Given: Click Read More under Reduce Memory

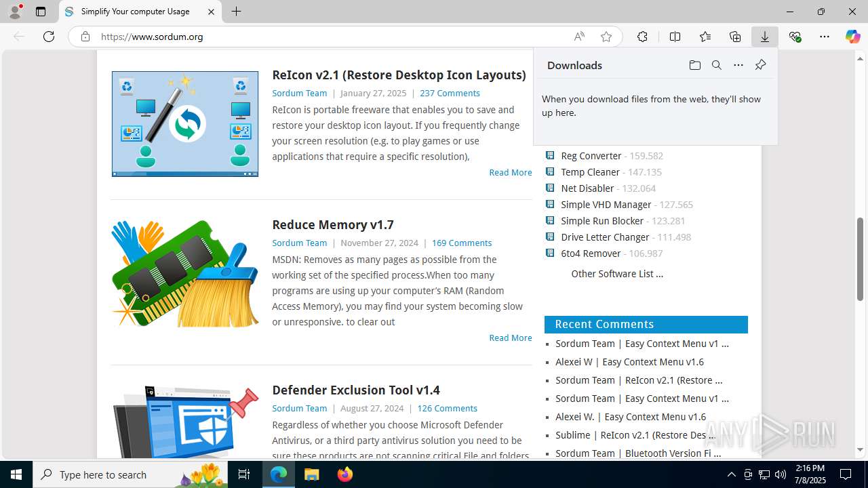Looking at the screenshot, I should 511,338.
